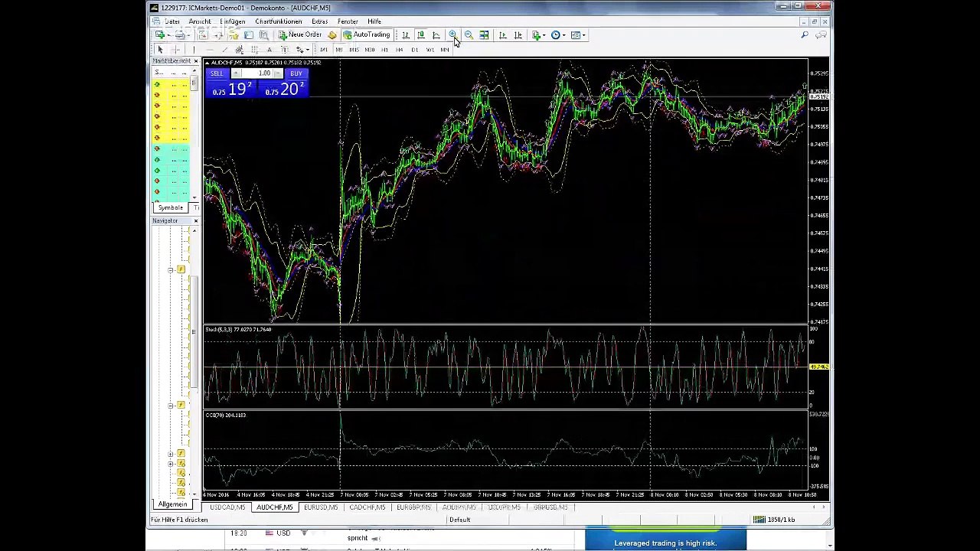Image resolution: width=980 pixels, height=551 pixels.
Task: Select the candlestick chart type icon
Action: [x=420, y=35]
